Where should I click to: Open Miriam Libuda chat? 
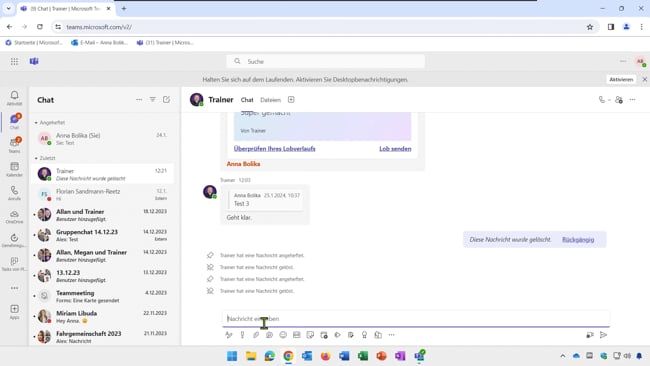coord(102,316)
